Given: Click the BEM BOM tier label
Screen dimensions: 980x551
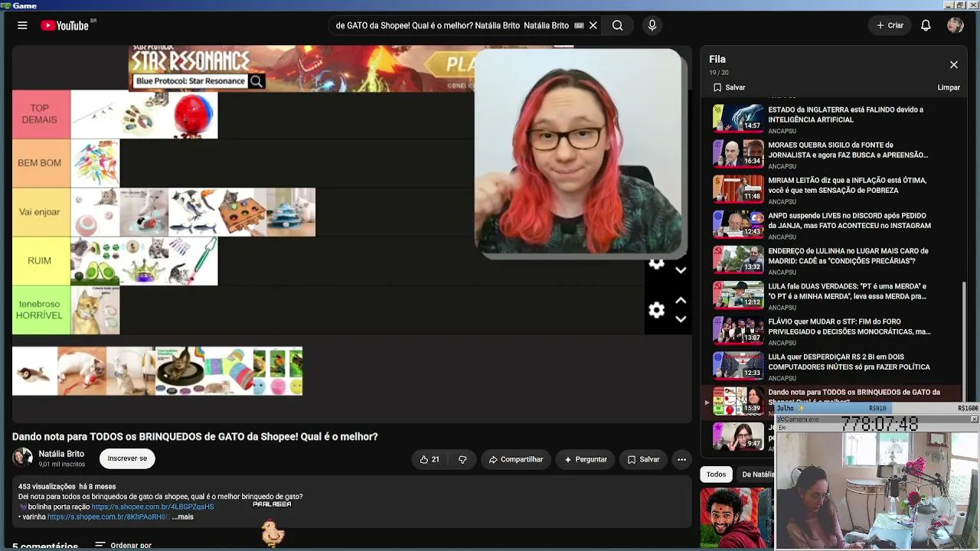Looking at the screenshot, I should coord(41,163).
